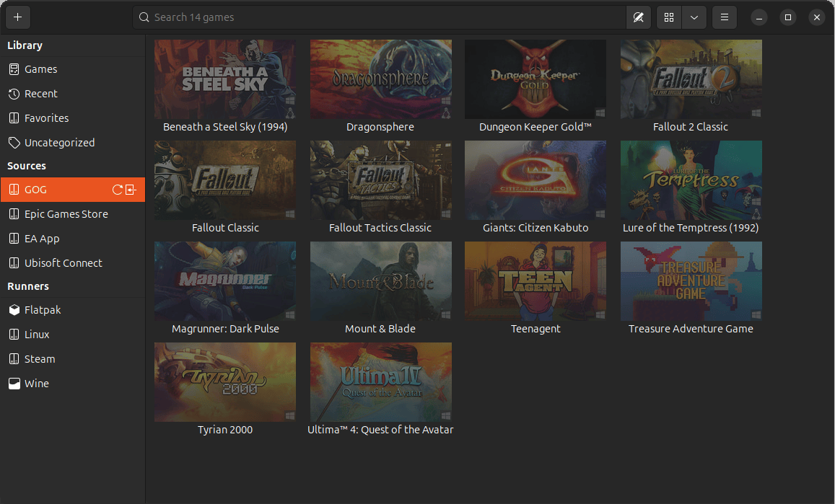Click the Windows platform icon on Fallout 2 Classic

pyautogui.click(x=756, y=112)
